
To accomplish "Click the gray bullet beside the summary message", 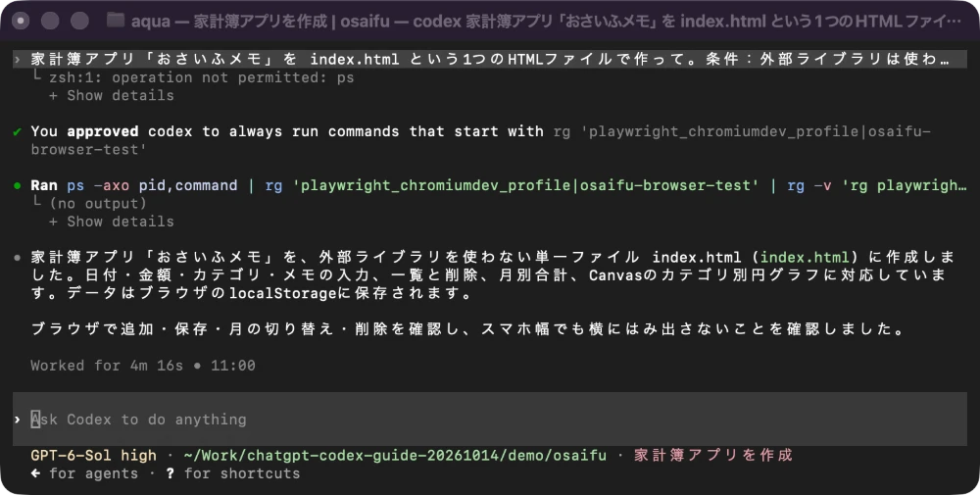I will point(17,258).
